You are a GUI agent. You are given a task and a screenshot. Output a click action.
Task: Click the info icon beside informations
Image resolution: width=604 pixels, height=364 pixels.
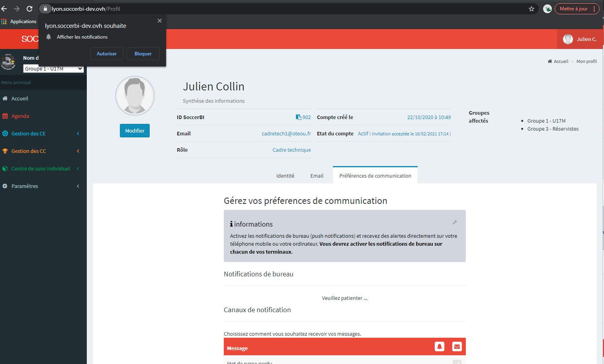[231, 224]
